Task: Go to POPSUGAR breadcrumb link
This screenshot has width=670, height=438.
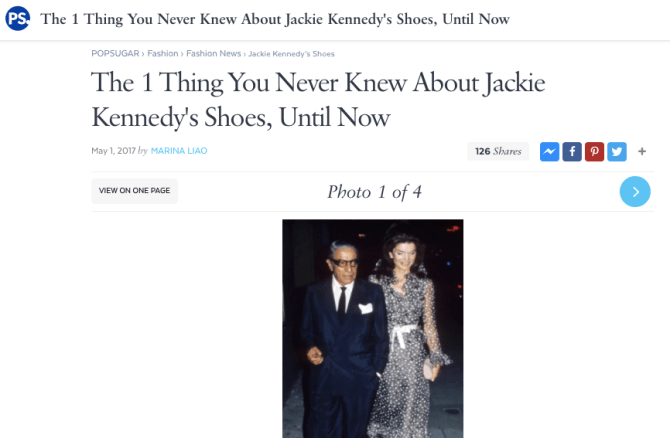Action: pyautogui.click(x=115, y=53)
